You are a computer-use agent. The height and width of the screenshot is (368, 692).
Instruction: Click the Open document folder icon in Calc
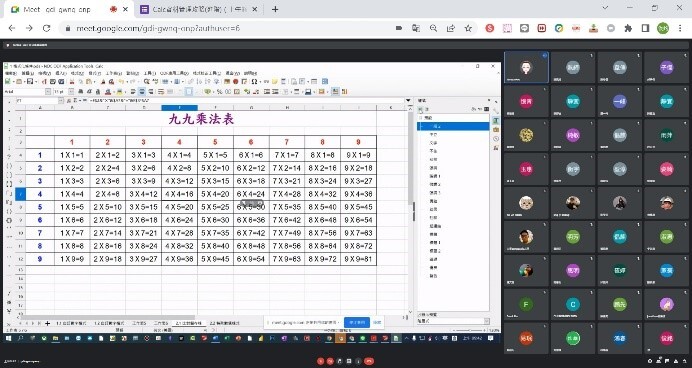click(x=19, y=82)
